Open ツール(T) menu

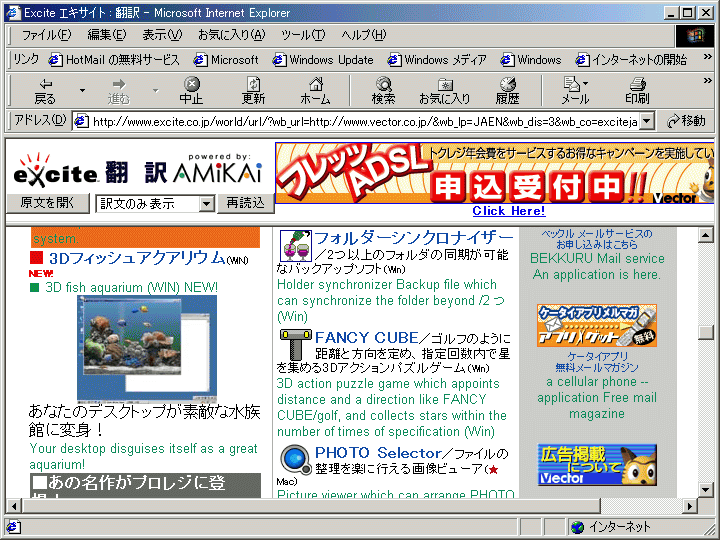[x=303, y=35]
